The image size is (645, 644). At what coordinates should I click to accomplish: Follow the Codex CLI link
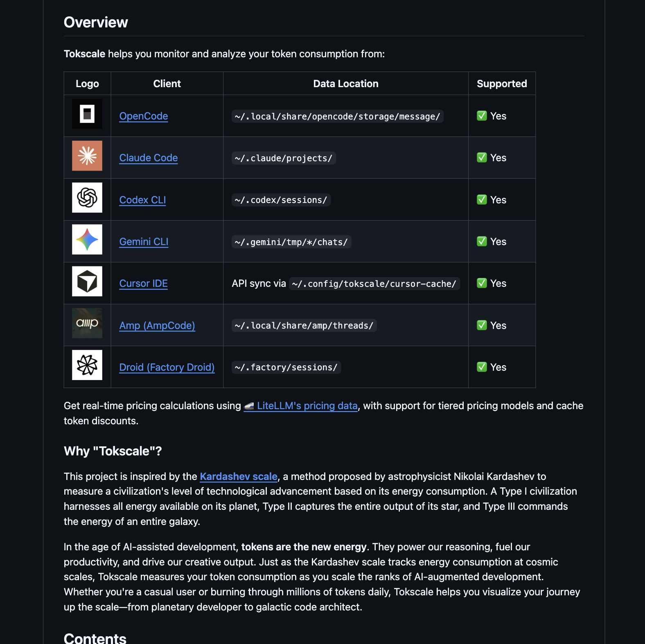(142, 200)
